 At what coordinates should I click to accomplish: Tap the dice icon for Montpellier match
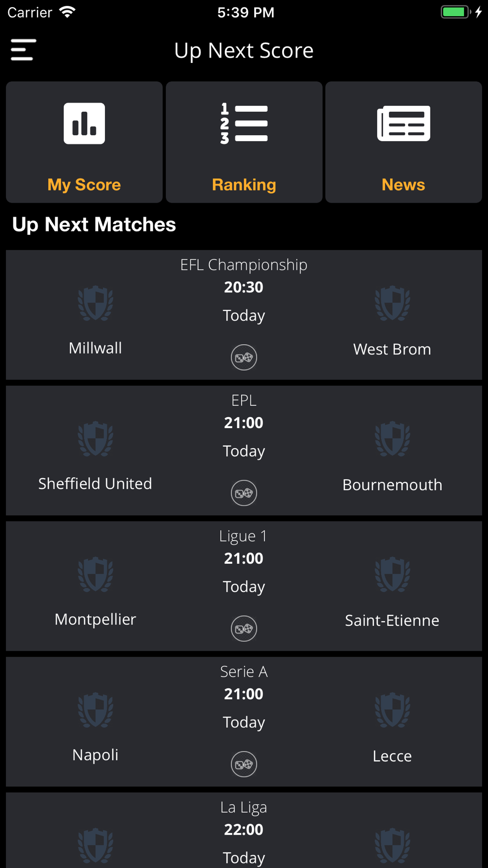tap(244, 629)
